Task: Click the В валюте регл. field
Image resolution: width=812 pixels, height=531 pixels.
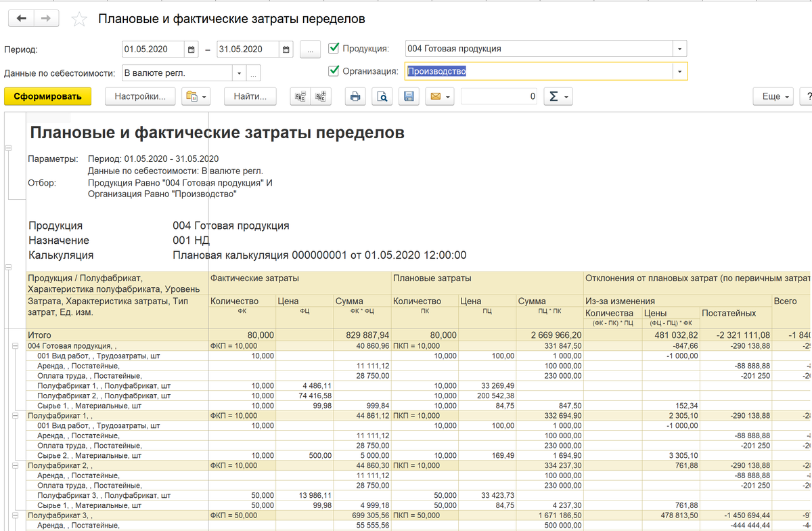Action: 177,73
